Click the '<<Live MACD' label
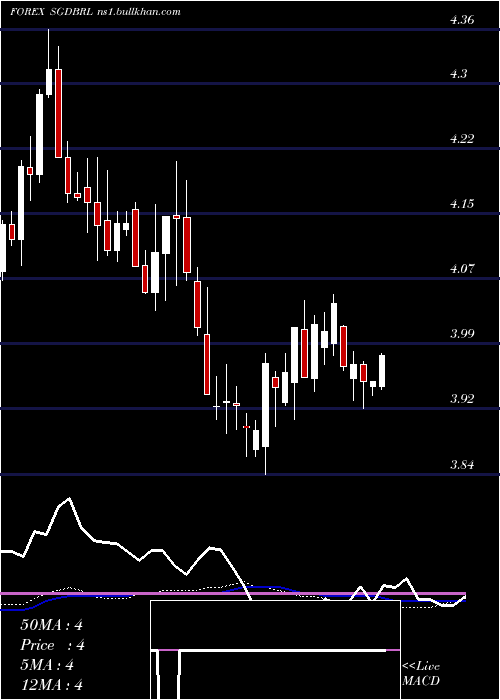 [421, 674]
